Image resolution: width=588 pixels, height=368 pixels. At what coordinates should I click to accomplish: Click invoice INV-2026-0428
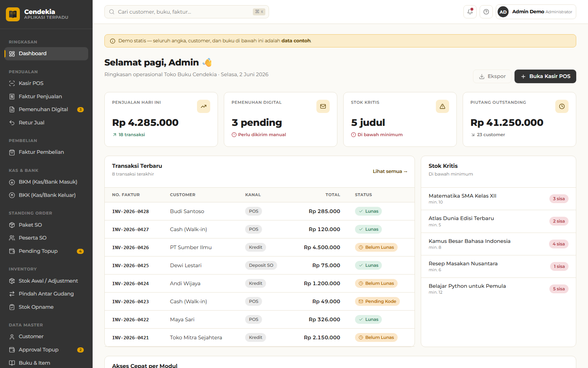[x=130, y=212]
